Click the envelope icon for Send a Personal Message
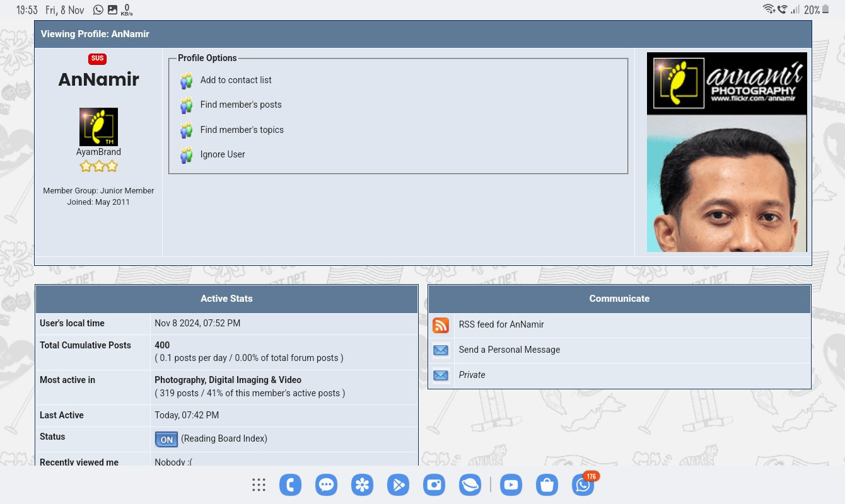 click(x=441, y=350)
